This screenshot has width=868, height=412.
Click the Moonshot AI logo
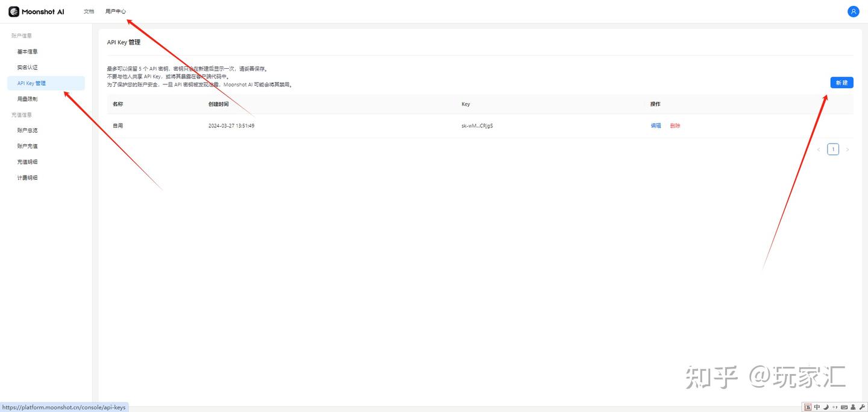pyautogui.click(x=36, y=11)
